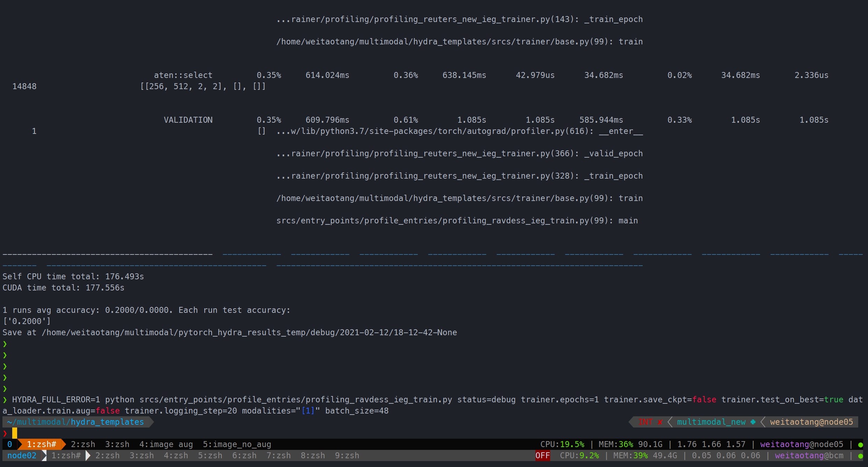Click the node02 session label

[22, 455]
